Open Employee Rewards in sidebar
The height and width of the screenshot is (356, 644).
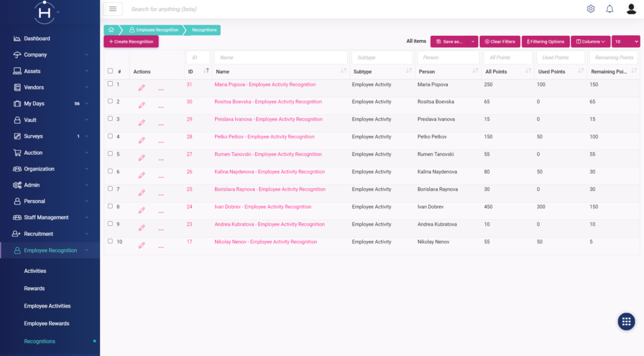tap(47, 323)
